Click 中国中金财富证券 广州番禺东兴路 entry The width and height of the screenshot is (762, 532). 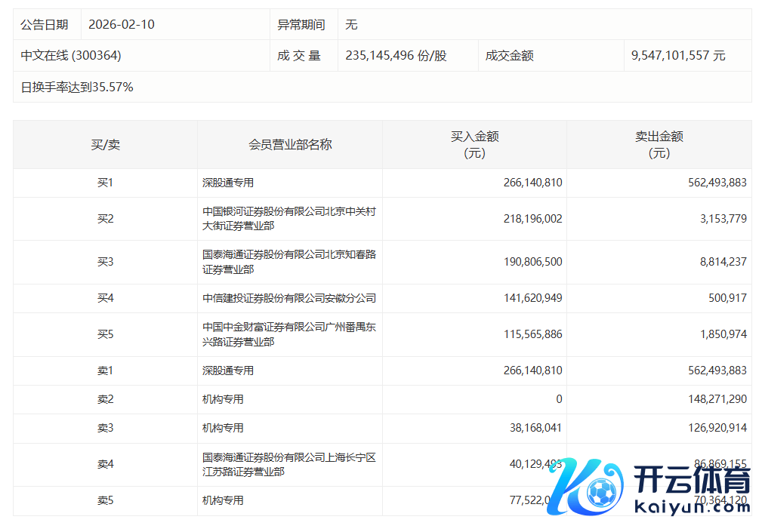[288, 334]
